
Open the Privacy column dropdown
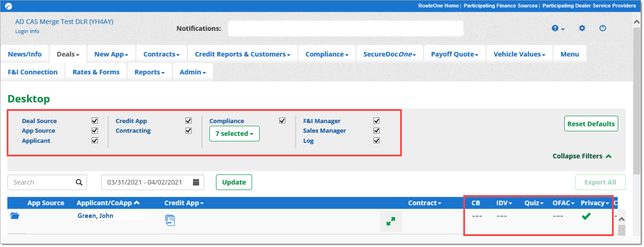click(595, 203)
